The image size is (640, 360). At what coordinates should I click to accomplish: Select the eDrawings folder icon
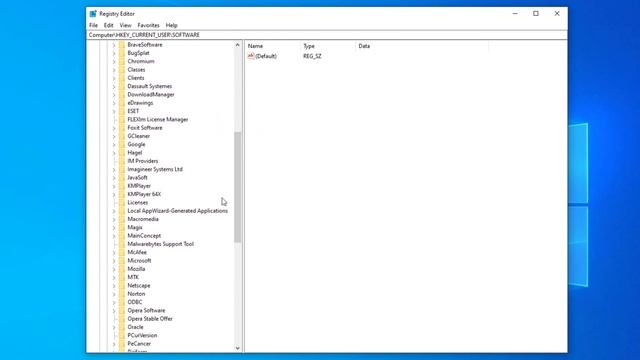(122, 103)
